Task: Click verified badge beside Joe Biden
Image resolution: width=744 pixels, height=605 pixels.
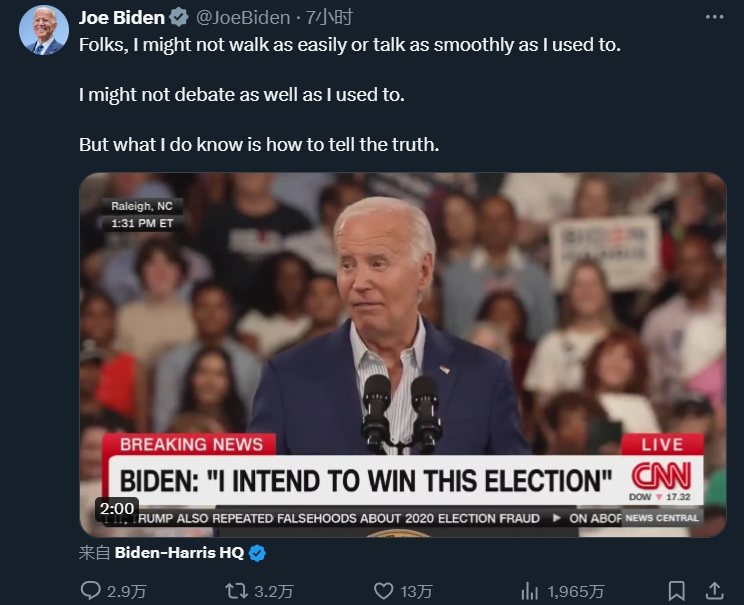Action: pos(178,17)
